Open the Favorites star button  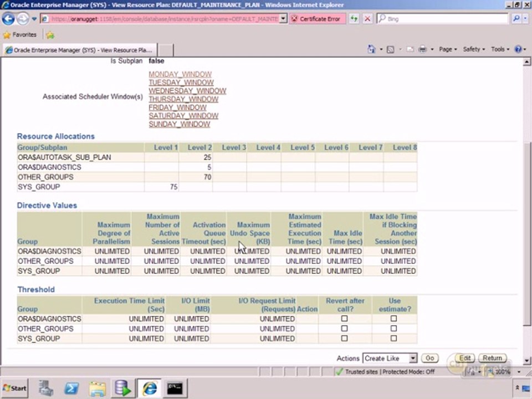(x=20, y=34)
